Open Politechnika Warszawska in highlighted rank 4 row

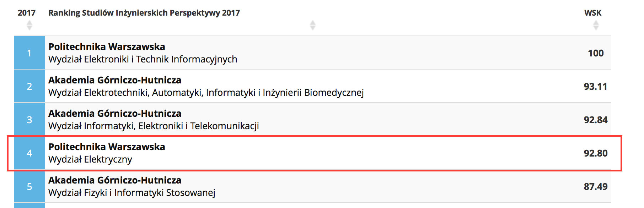[x=107, y=147]
